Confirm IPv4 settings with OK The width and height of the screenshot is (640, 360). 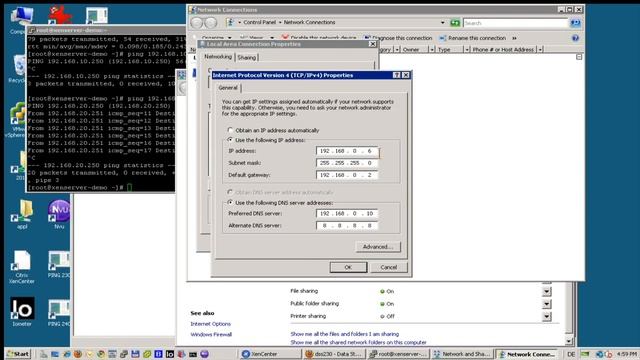click(348, 267)
